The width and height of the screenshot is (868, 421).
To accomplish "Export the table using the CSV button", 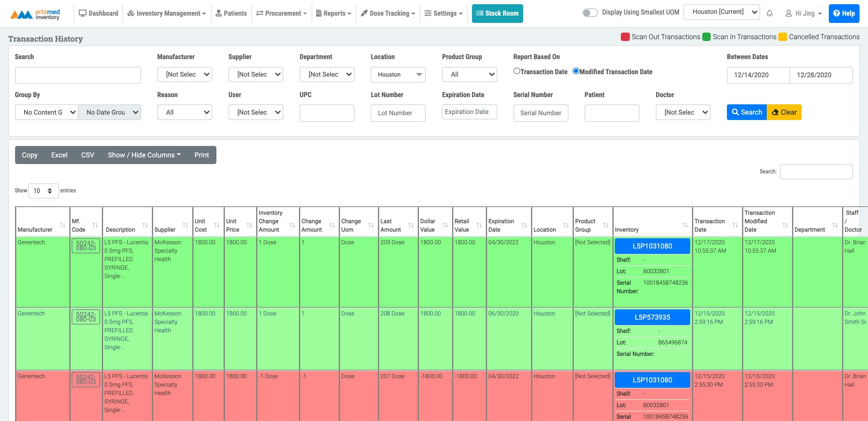I will click(87, 155).
